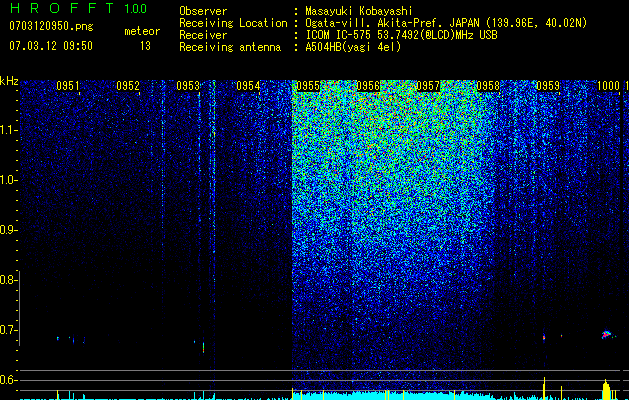Click the 0956 time marker
This screenshot has height=400, width=629.
368,86
